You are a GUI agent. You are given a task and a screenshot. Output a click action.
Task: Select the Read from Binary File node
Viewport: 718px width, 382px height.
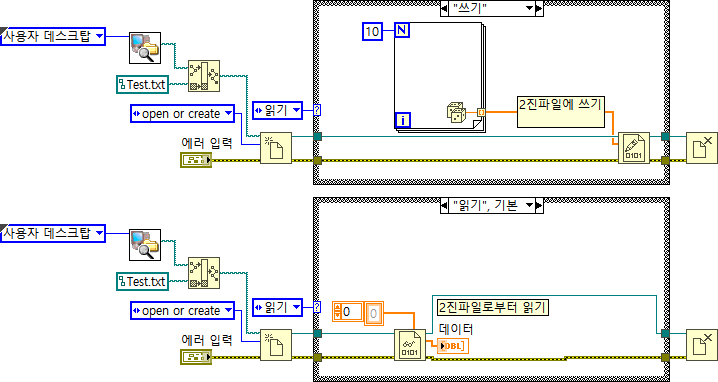[410, 345]
